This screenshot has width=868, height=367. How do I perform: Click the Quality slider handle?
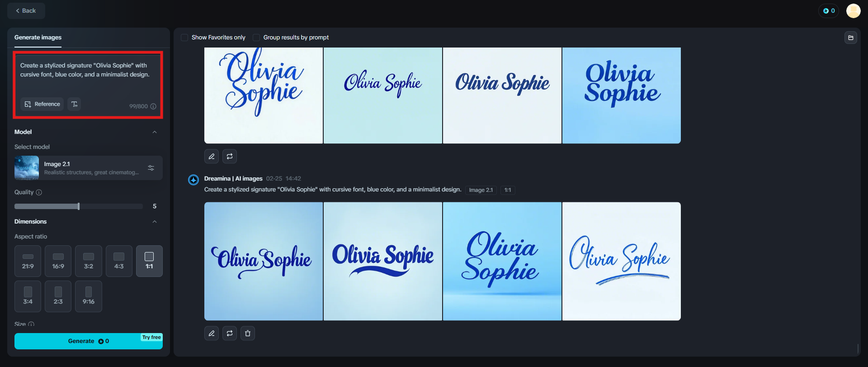point(79,206)
